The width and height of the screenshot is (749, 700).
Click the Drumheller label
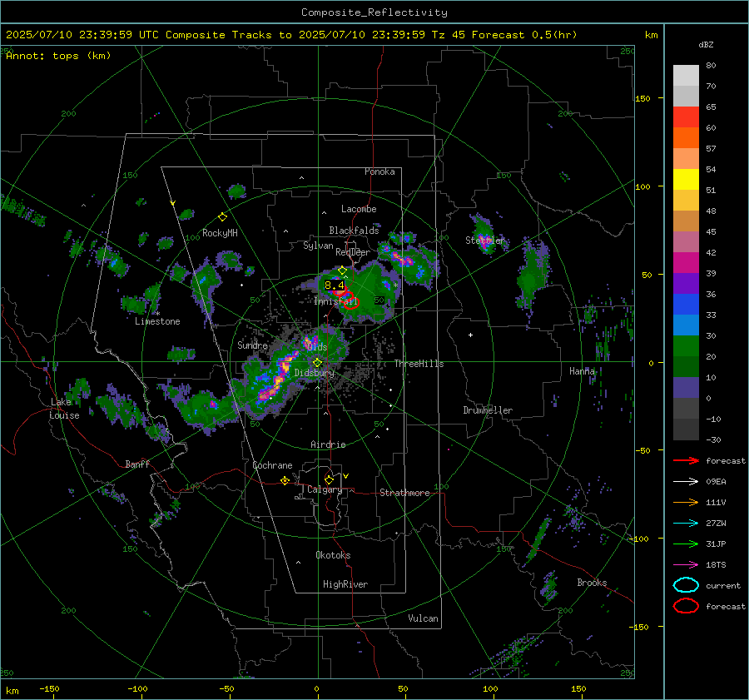[488, 410]
